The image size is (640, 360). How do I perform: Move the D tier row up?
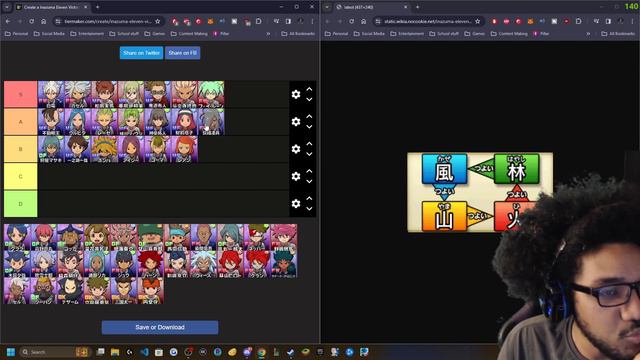click(x=309, y=198)
